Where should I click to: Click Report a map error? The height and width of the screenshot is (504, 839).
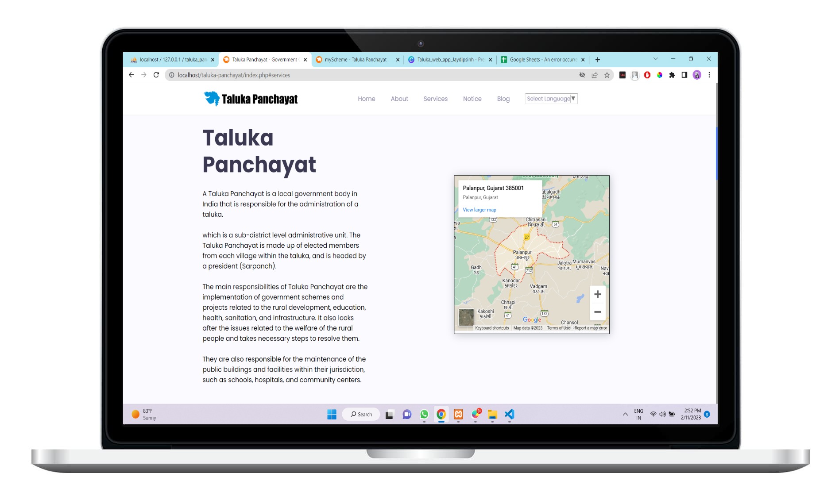591,328
